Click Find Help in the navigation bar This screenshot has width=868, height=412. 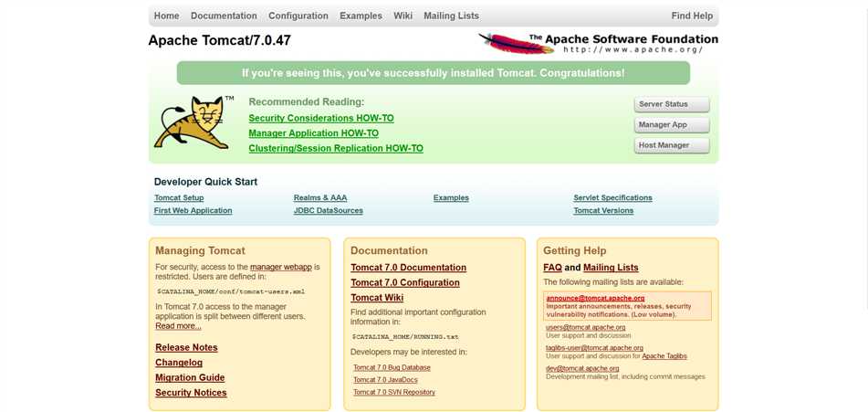point(692,16)
